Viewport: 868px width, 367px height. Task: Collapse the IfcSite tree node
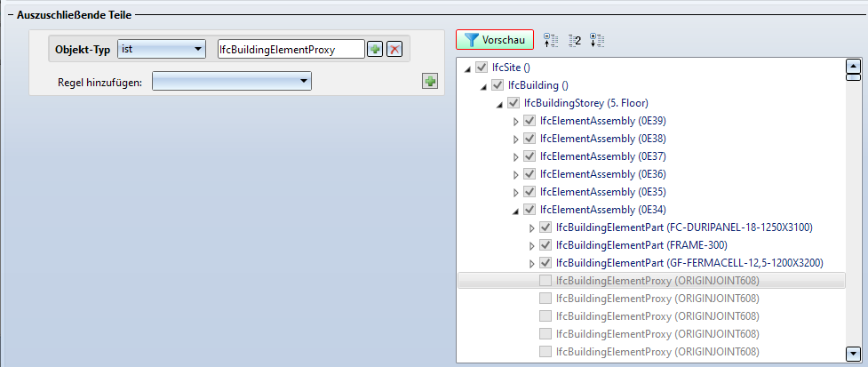click(468, 68)
